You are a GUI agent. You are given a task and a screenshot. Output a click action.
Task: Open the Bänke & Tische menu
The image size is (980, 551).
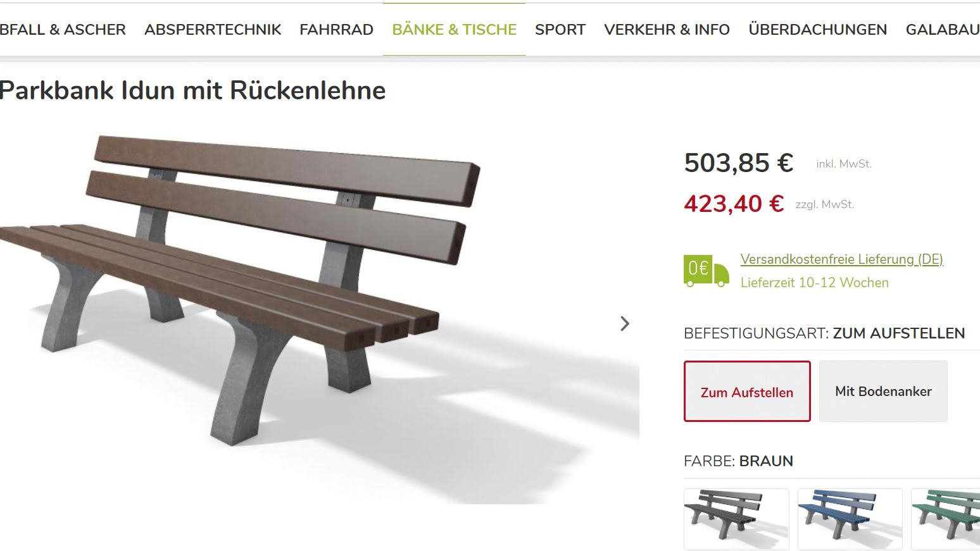pos(454,30)
